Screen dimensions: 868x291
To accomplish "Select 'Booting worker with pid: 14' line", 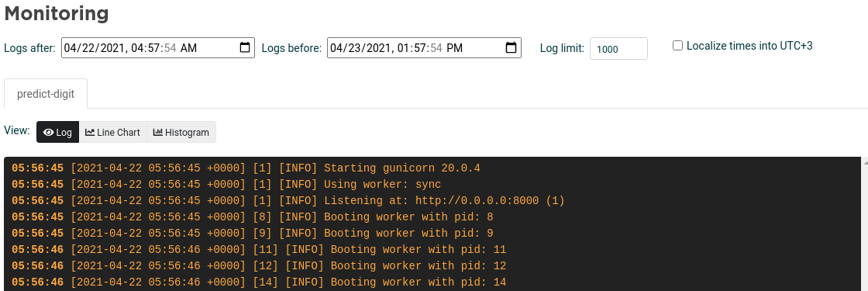I will [259, 282].
